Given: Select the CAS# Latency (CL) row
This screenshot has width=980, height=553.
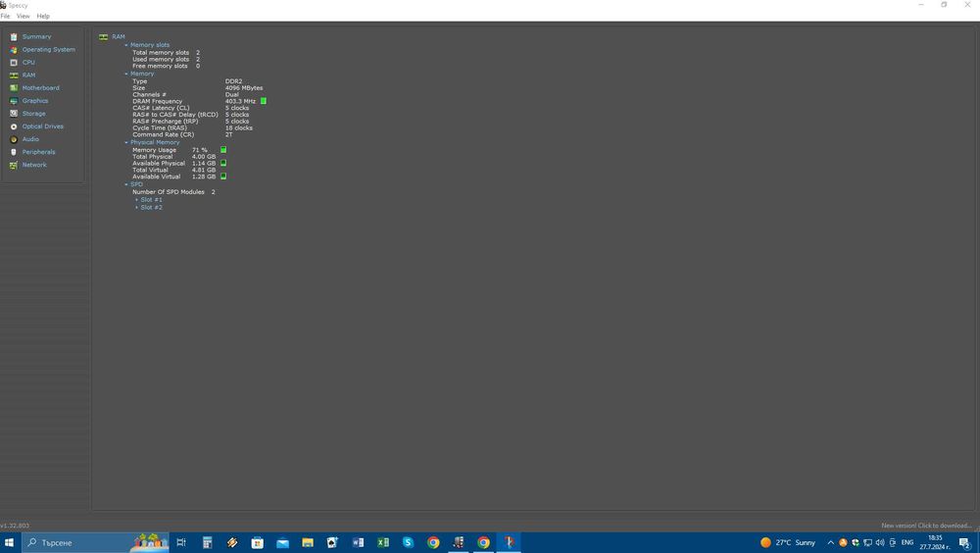Looking at the screenshot, I should (x=191, y=108).
